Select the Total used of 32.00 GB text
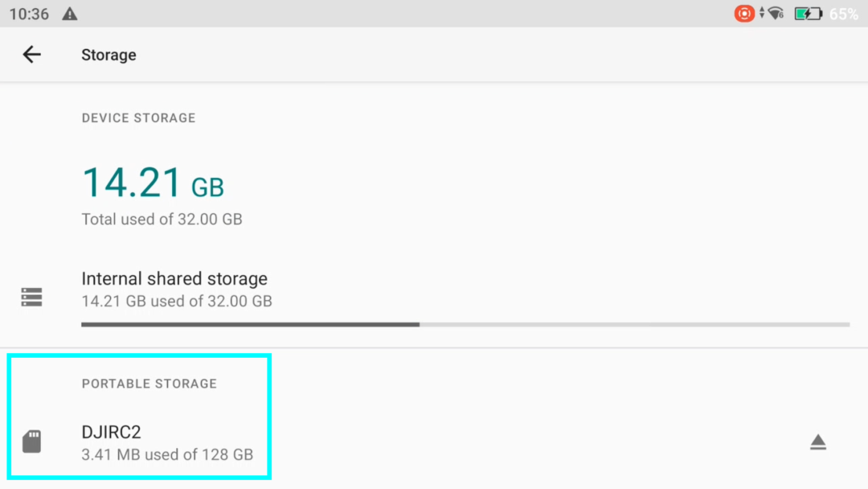868x489 pixels. coord(161,219)
